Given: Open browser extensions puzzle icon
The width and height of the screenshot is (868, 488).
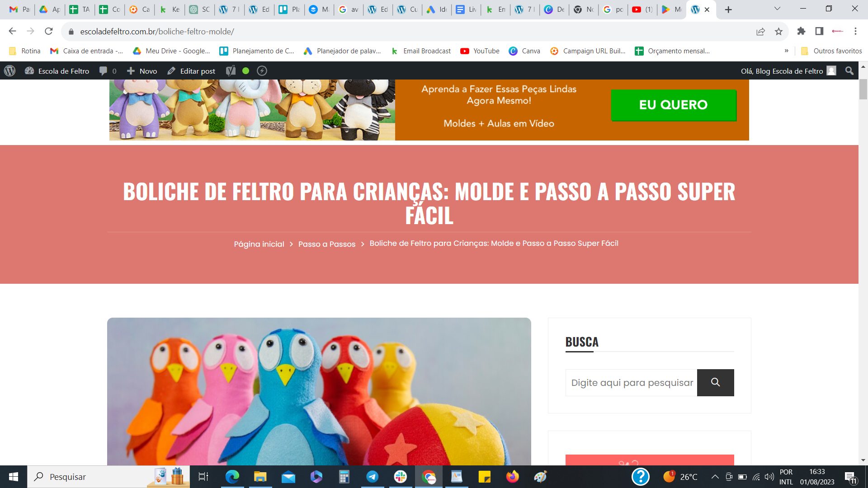Looking at the screenshot, I should click(801, 31).
